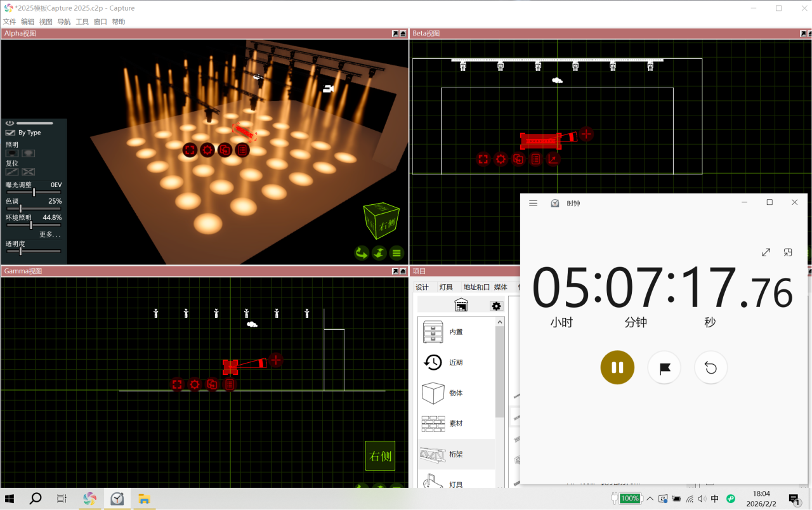Toggle the By Type checkbox

pyautogui.click(x=10, y=133)
